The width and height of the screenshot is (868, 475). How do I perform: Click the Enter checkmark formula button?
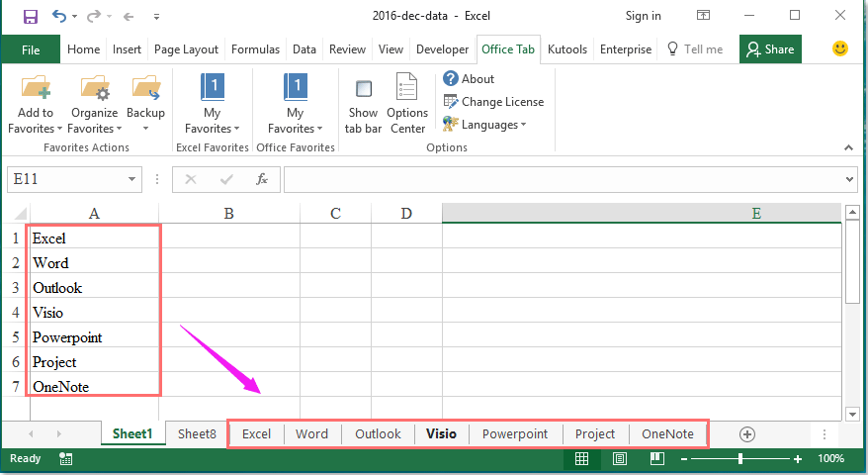click(x=226, y=179)
